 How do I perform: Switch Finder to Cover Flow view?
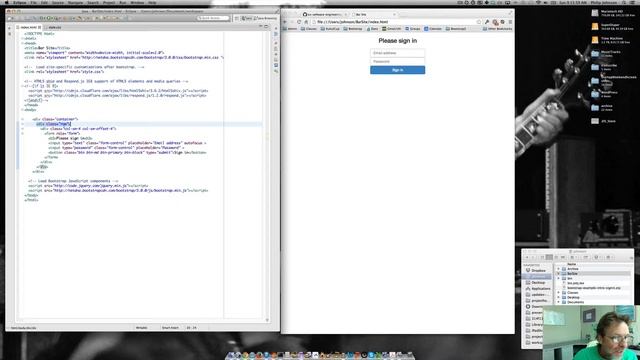click(x=563, y=257)
